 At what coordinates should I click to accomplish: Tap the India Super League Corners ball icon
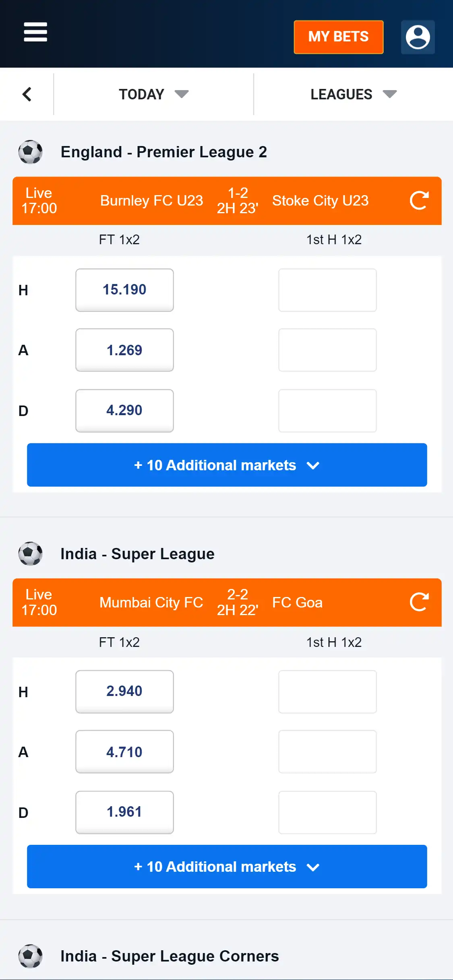point(30,956)
